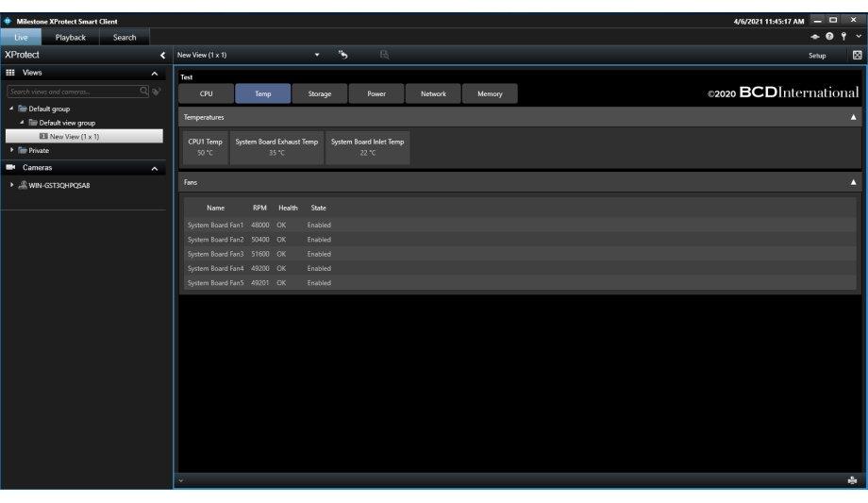Viewport: 868px width, 503px height.
Task: Select the Network button
Action: coord(433,94)
